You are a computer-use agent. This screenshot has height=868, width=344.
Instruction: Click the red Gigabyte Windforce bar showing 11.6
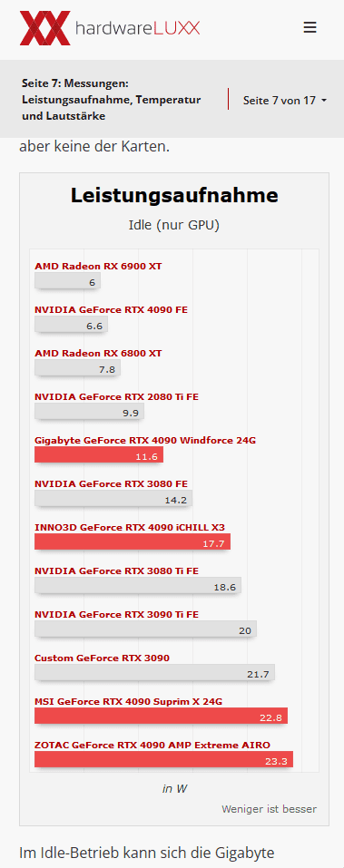click(x=99, y=455)
